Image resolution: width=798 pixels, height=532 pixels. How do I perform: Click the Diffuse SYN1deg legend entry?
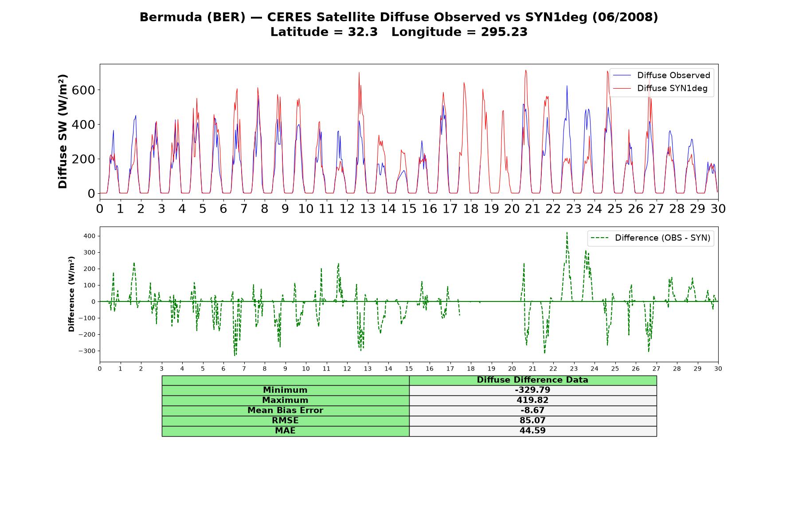660,88
